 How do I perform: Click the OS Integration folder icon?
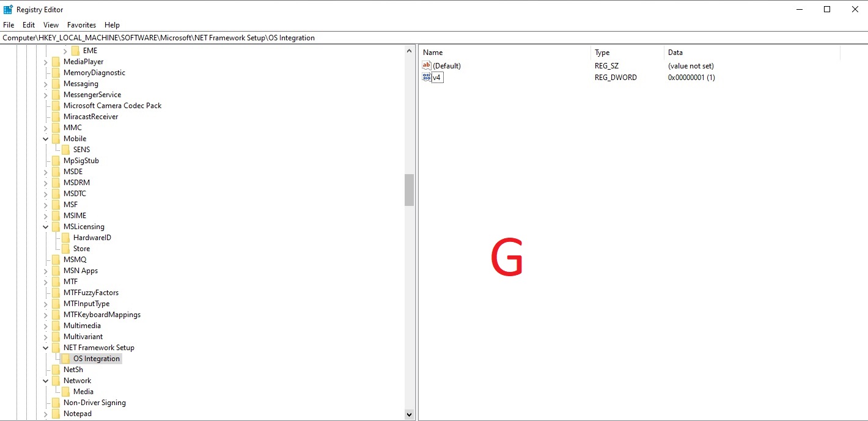[66, 359]
